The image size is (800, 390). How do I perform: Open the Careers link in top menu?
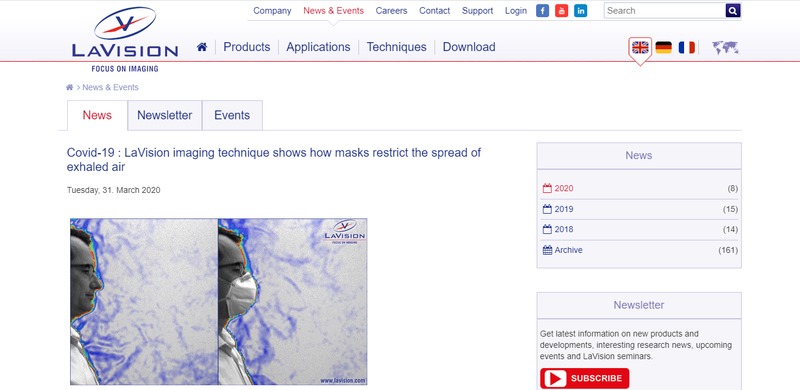click(x=391, y=11)
